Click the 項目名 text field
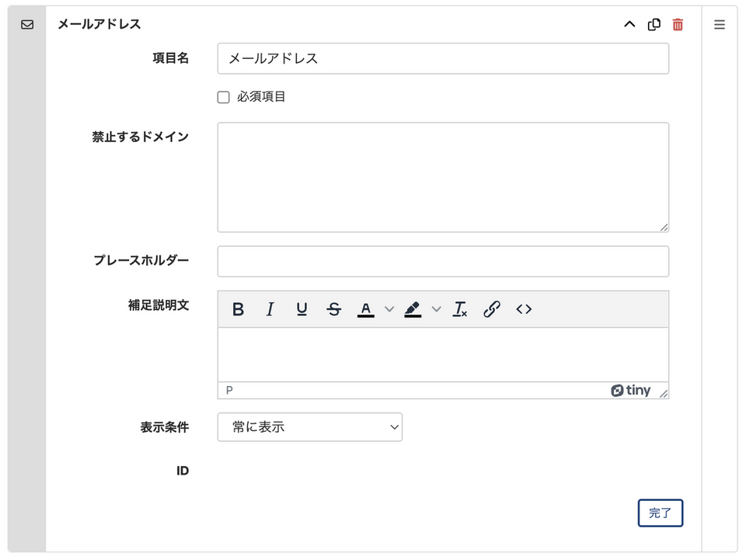This screenshot has width=746, height=560. coord(443,58)
